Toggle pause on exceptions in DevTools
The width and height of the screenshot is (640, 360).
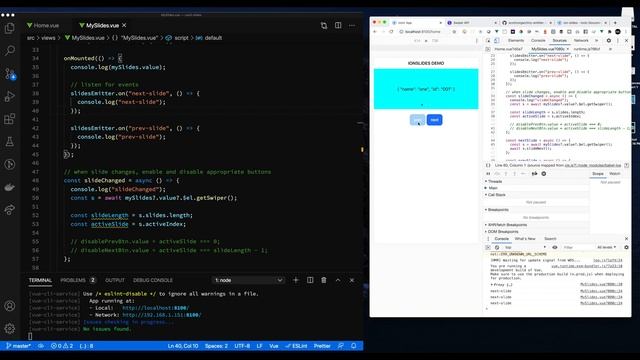pyautogui.click(x=544, y=174)
